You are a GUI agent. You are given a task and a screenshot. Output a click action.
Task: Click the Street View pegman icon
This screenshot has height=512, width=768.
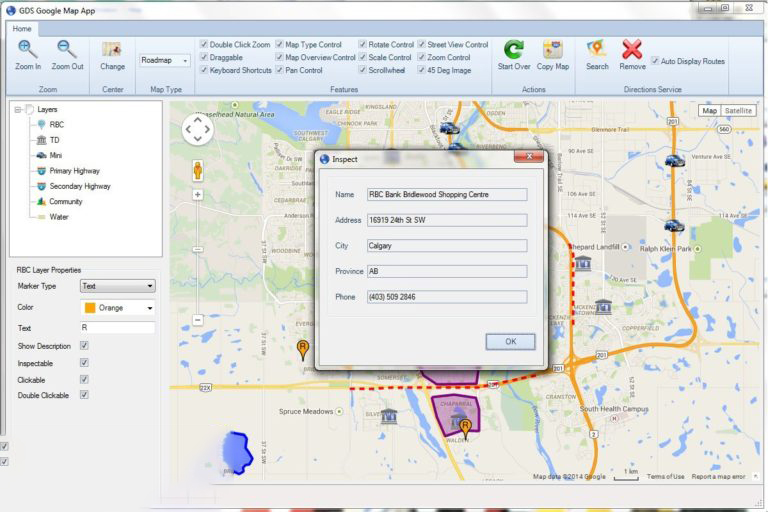[x=197, y=171]
